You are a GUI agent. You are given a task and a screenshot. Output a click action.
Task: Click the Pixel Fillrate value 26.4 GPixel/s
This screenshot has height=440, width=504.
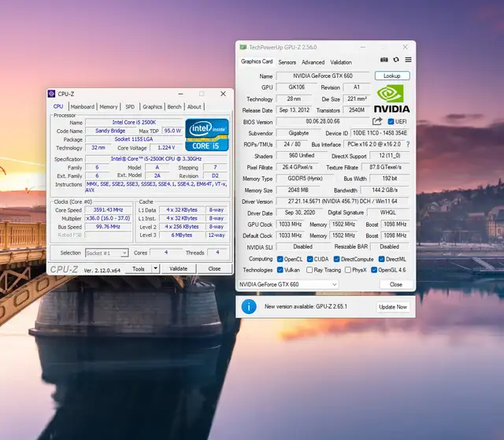298,167
